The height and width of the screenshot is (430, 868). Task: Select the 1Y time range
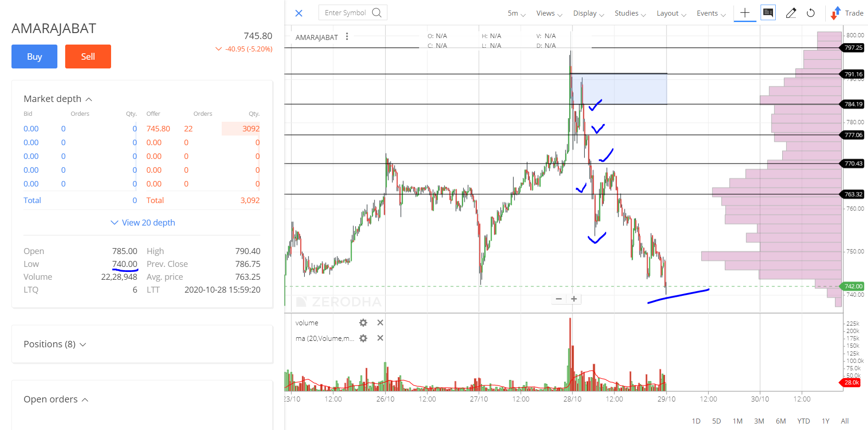pyautogui.click(x=825, y=421)
